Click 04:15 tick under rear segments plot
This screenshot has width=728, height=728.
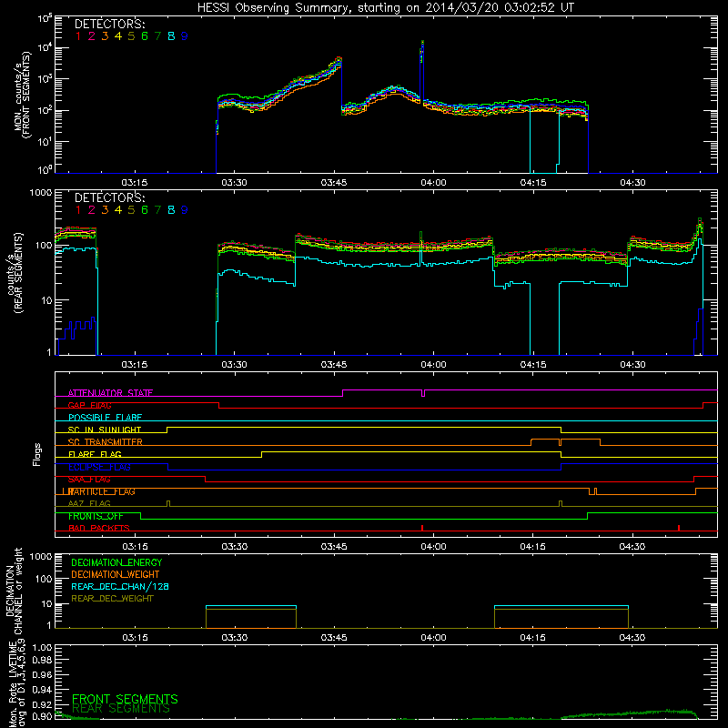pyautogui.click(x=533, y=365)
